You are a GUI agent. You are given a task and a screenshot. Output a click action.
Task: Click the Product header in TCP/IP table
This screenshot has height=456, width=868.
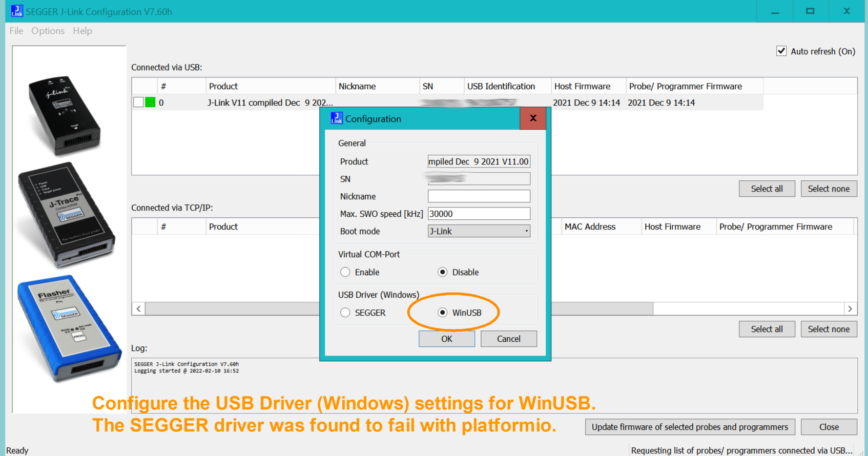click(x=262, y=226)
